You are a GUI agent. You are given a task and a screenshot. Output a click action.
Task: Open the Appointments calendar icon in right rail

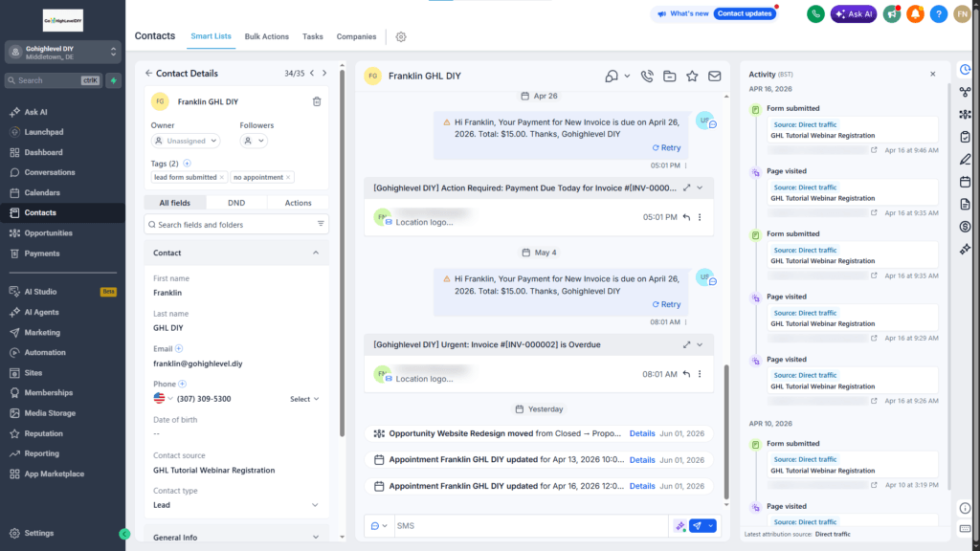(965, 182)
